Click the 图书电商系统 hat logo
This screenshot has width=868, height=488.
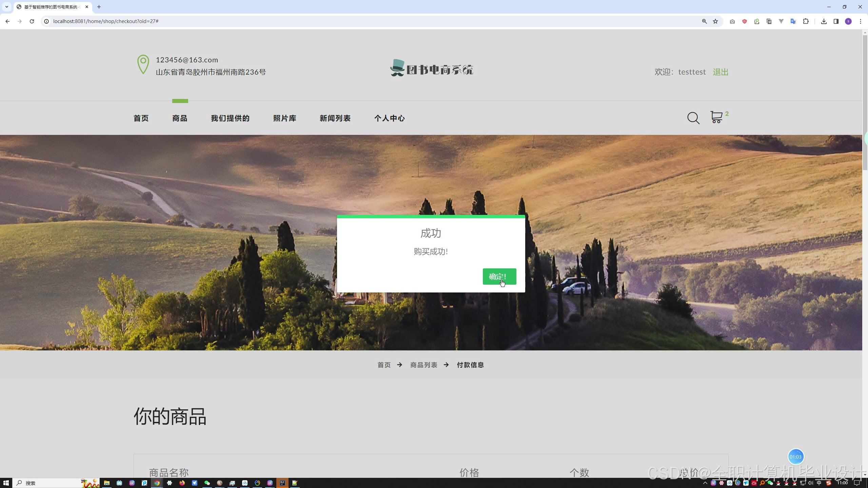431,68
